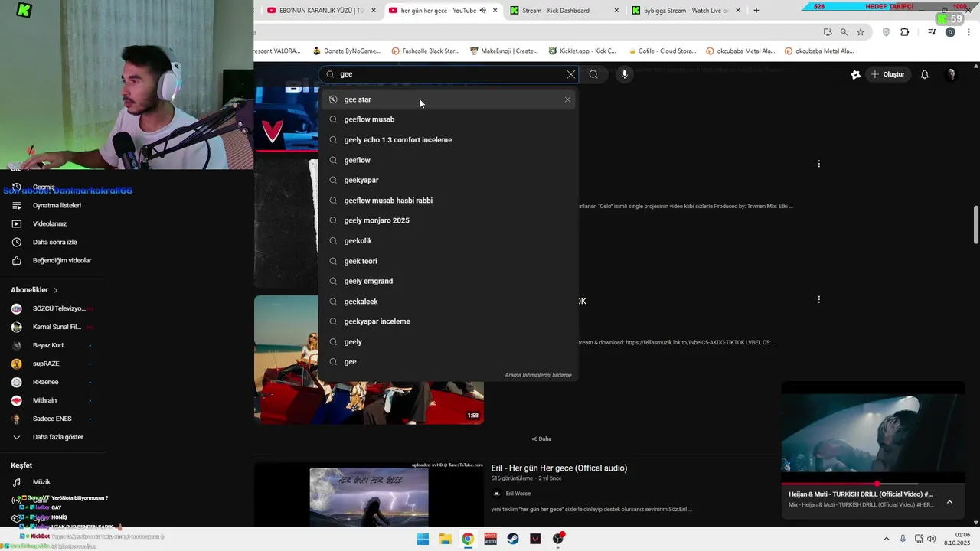Select the 'gee star' history suggestion
The image size is (980, 551).
click(449, 99)
